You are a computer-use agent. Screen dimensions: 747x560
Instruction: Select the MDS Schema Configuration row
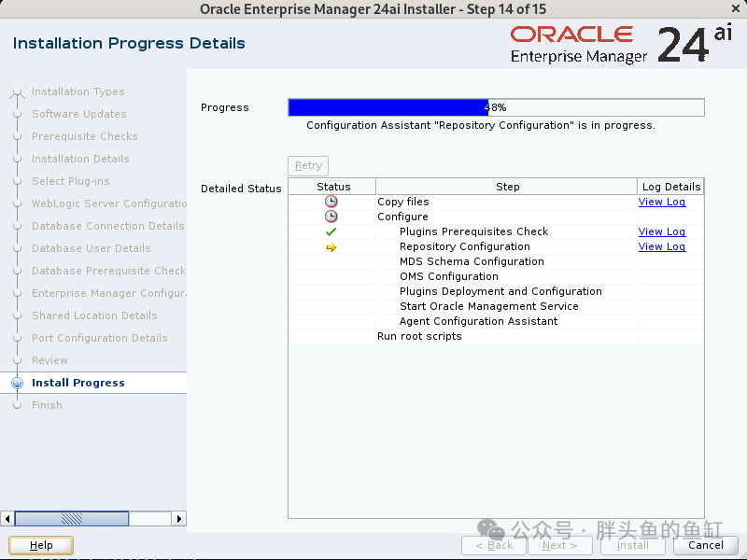coord(496,261)
